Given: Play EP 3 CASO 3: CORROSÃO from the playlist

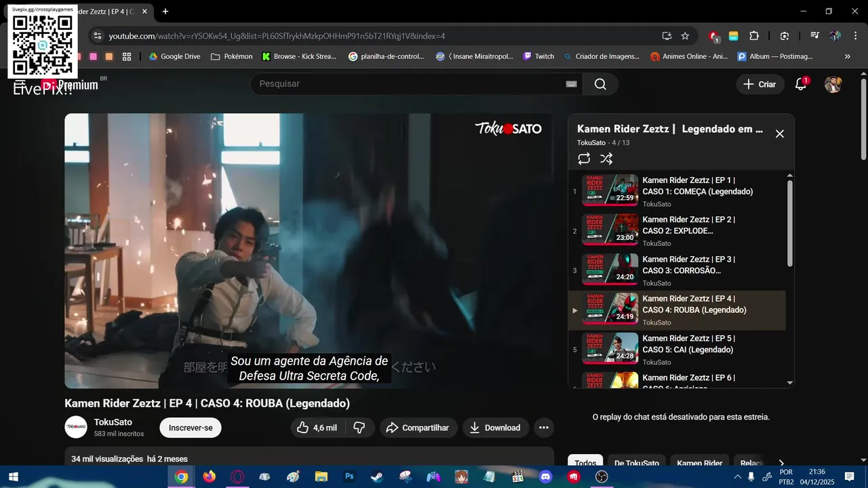Looking at the screenshot, I should tap(677, 270).
